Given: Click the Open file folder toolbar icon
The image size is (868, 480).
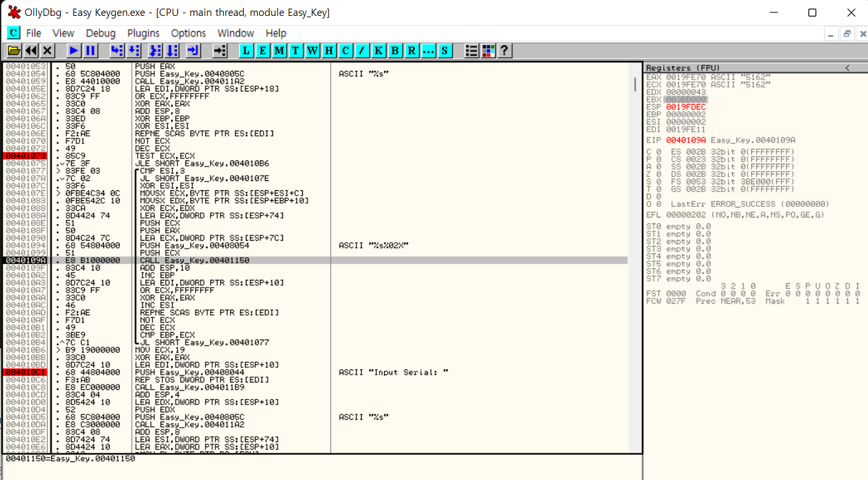Looking at the screenshot, I should click(x=14, y=50).
